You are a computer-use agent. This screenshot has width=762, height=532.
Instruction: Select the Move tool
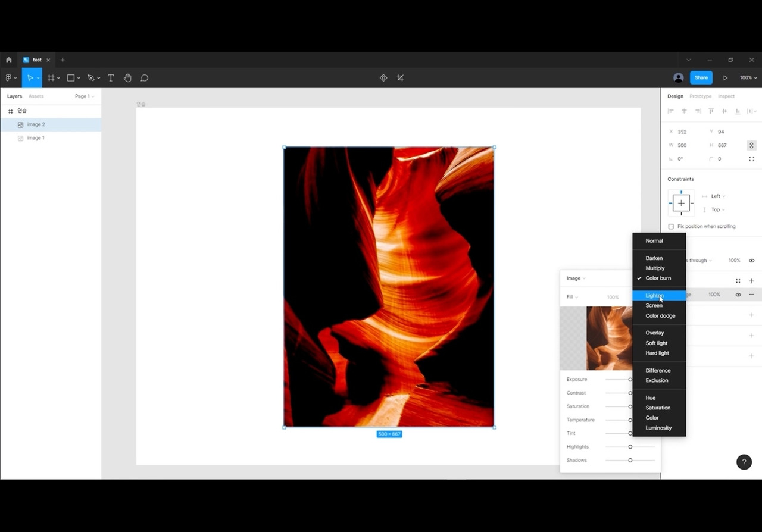30,78
